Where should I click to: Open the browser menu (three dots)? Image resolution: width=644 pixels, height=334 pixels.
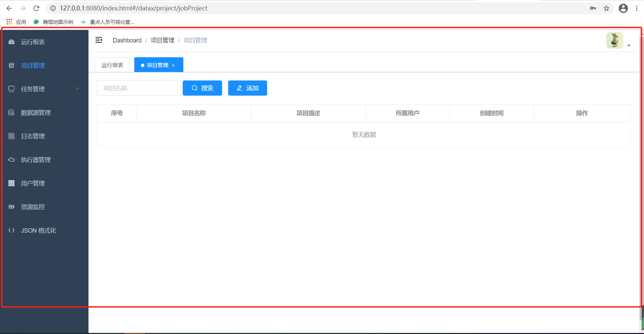click(637, 8)
